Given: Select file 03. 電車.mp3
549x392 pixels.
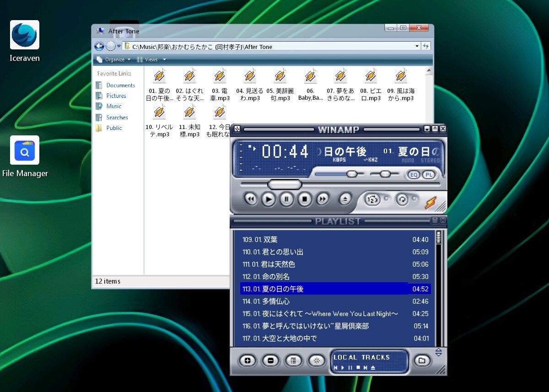Looking at the screenshot, I should pos(220,85).
